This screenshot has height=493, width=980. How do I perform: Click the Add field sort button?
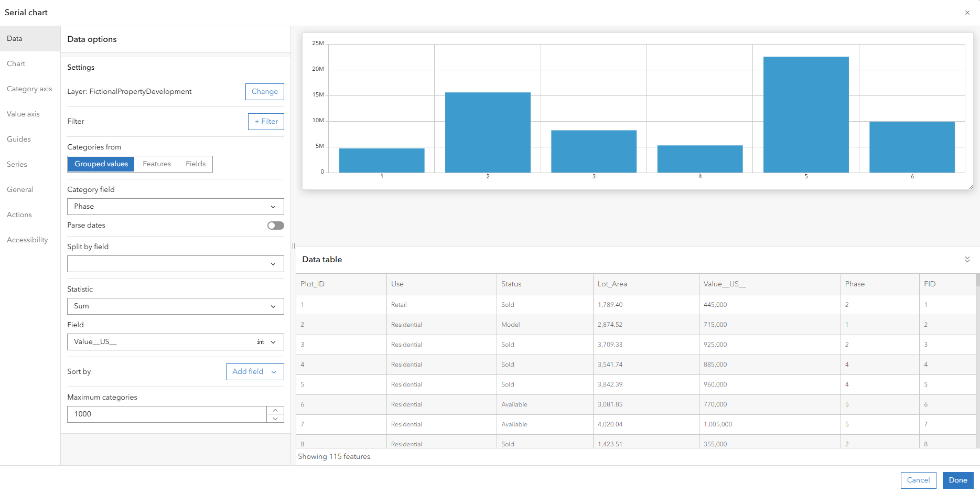(x=255, y=372)
